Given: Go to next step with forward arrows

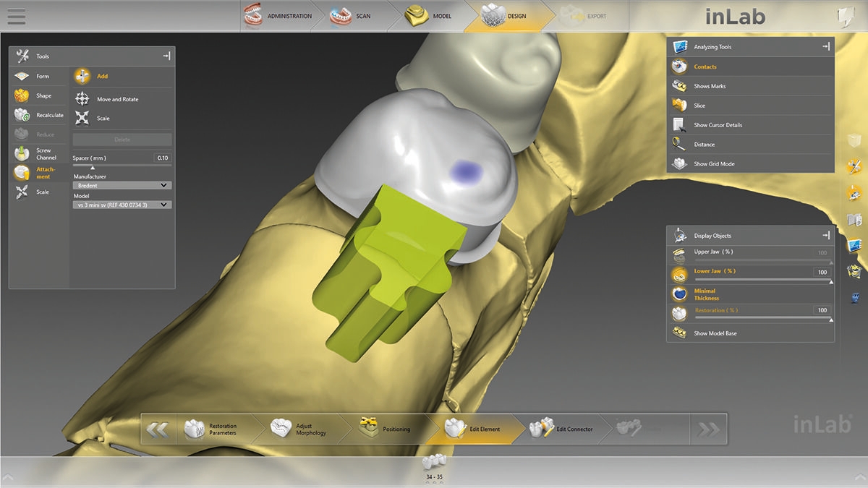Looking at the screenshot, I should tap(708, 429).
